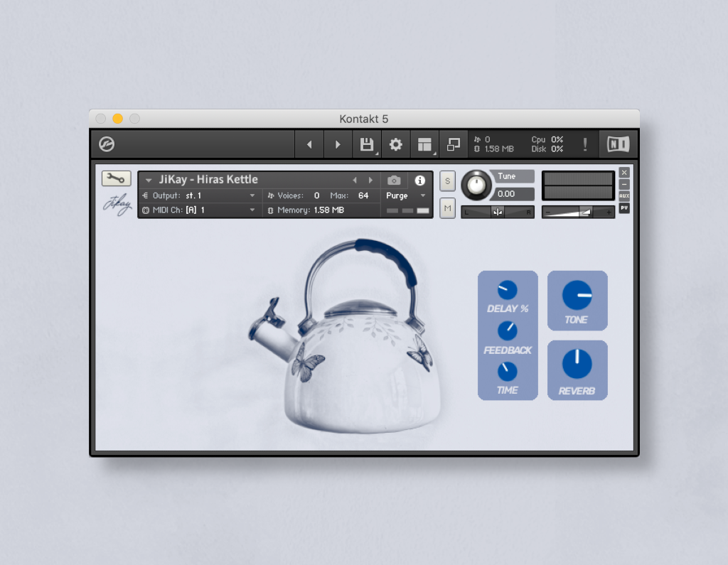Screen dimensions: 728x565
Task: Go to the previous item with the left arrow in the main toolbar
Action: pyautogui.click(x=309, y=144)
